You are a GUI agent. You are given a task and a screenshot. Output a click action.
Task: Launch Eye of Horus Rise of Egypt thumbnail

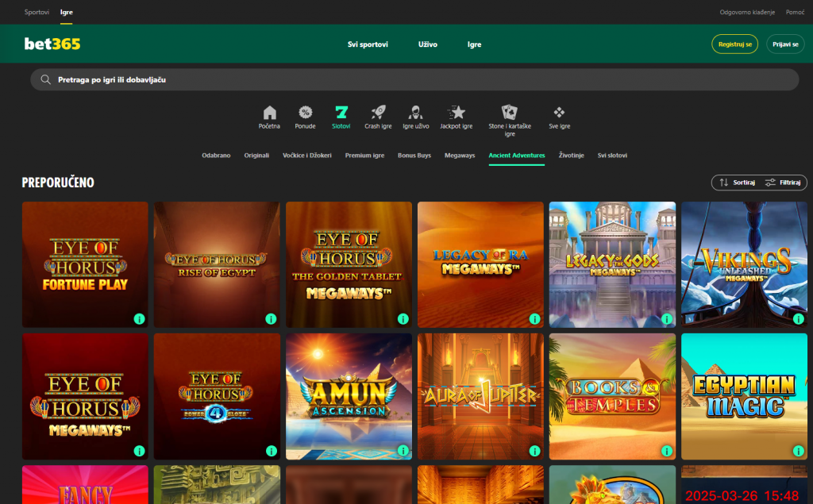pos(217,264)
